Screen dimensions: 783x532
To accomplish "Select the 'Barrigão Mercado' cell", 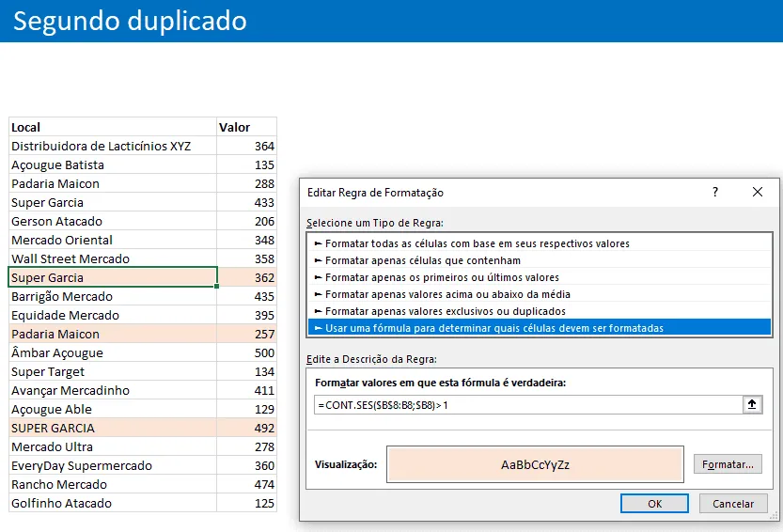I will (x=113, y=296).
